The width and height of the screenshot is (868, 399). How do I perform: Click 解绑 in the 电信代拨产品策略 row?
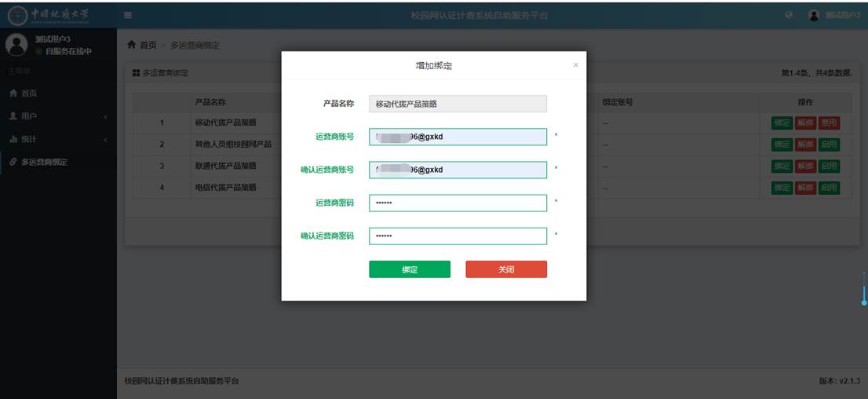[805, 188]
